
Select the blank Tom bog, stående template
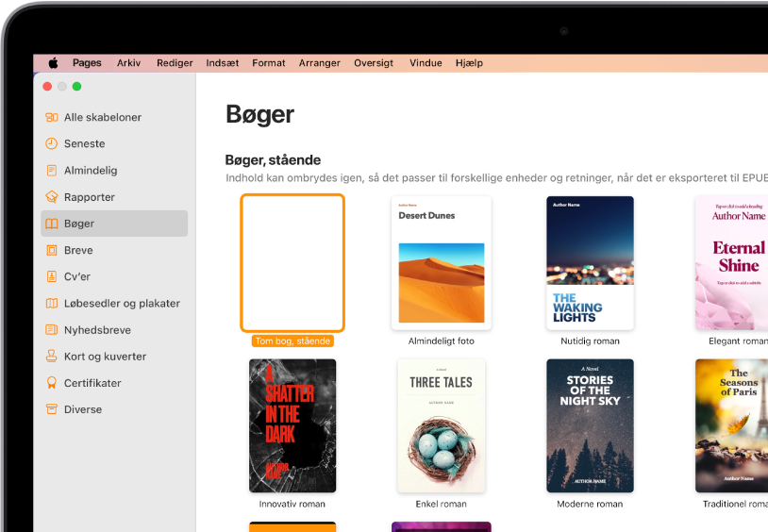coord(292,263)
